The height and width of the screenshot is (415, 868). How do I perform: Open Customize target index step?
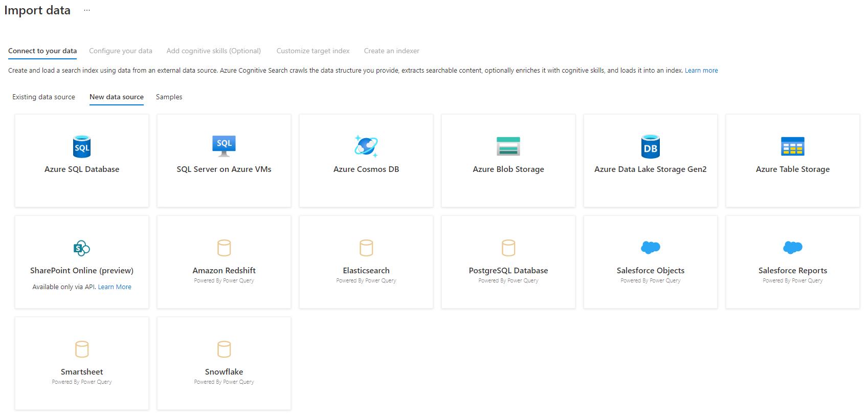[313, 51]
